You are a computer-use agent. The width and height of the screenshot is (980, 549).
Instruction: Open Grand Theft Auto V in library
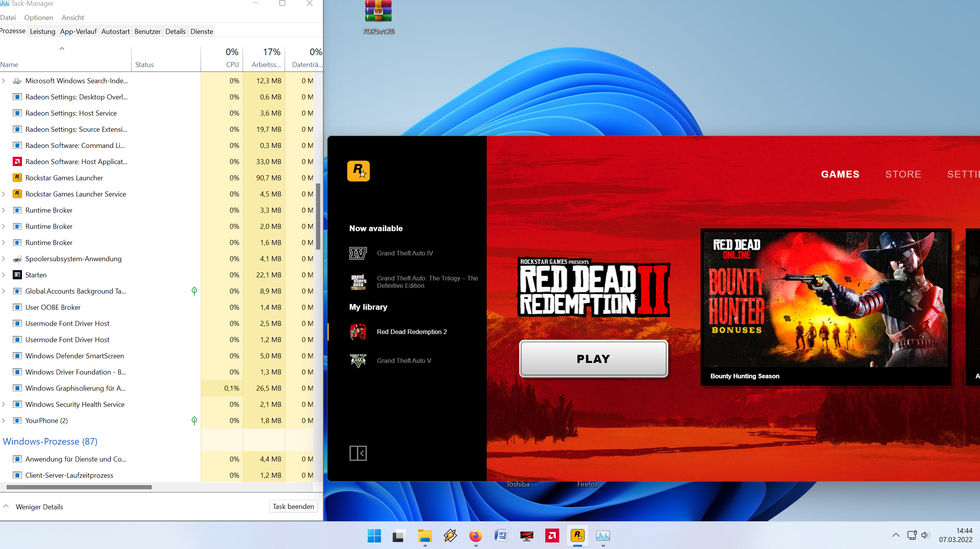click(x=403, y=361)
